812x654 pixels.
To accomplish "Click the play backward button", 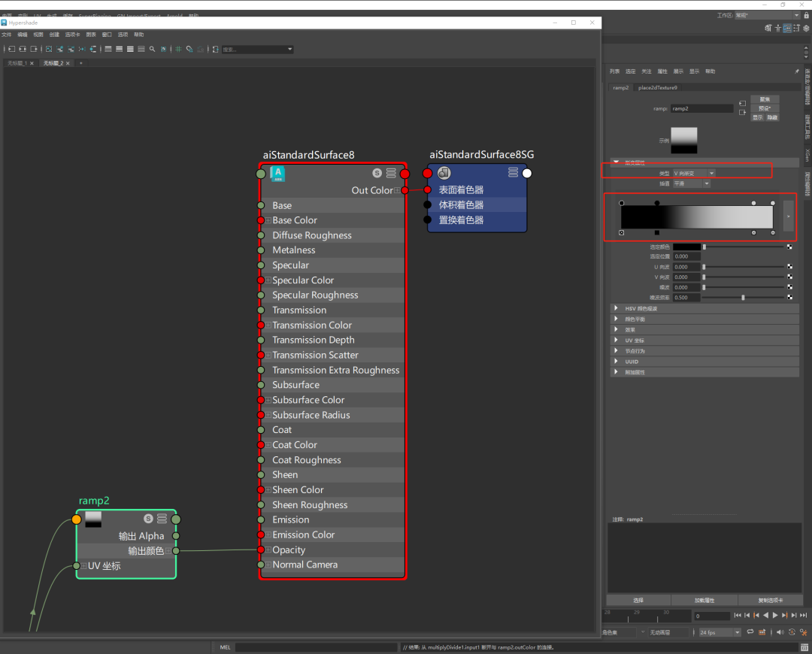I will pyautogui.click(x=766, y=615).
